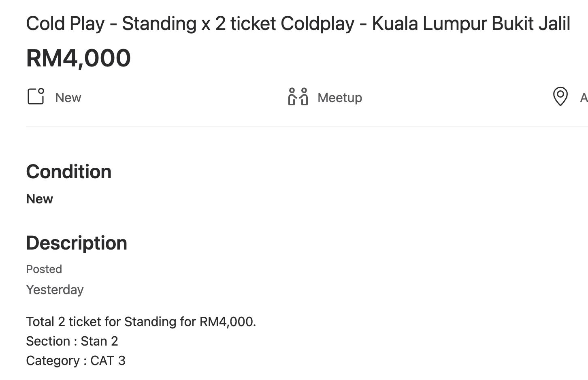
Task: Switch to the Condition section heading
Action: 68,171
